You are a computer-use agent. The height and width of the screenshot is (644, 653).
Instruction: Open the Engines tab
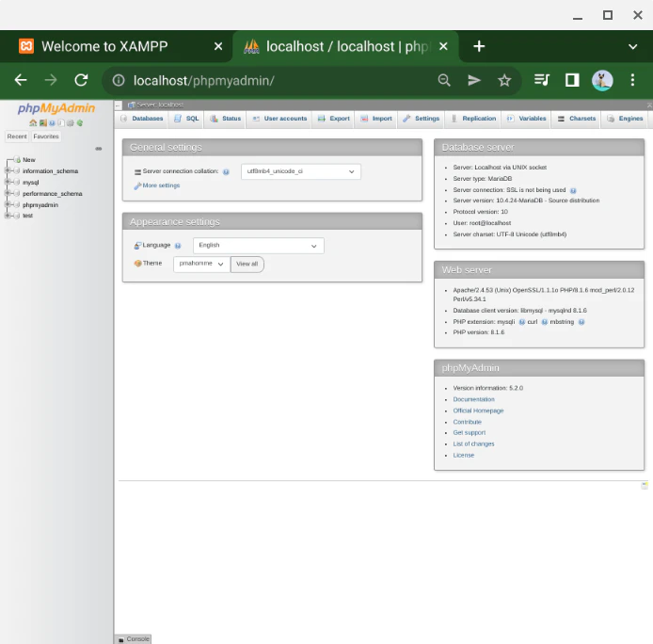point(626,119)
